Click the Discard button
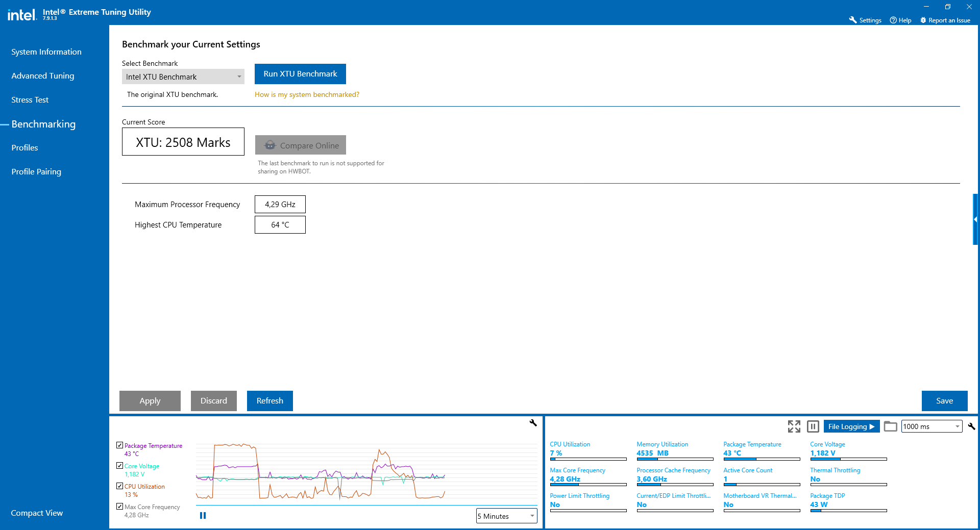The image size is (980, 530). (214, 401)
